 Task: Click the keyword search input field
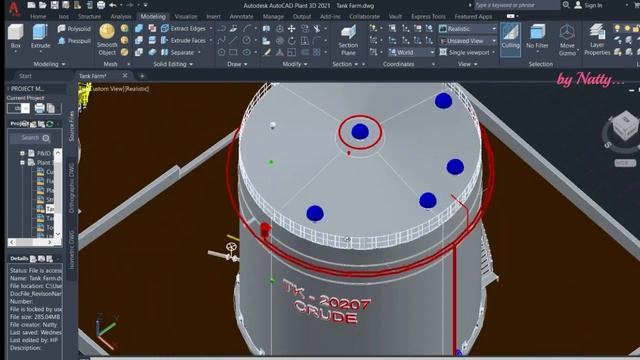click(517, 5)
